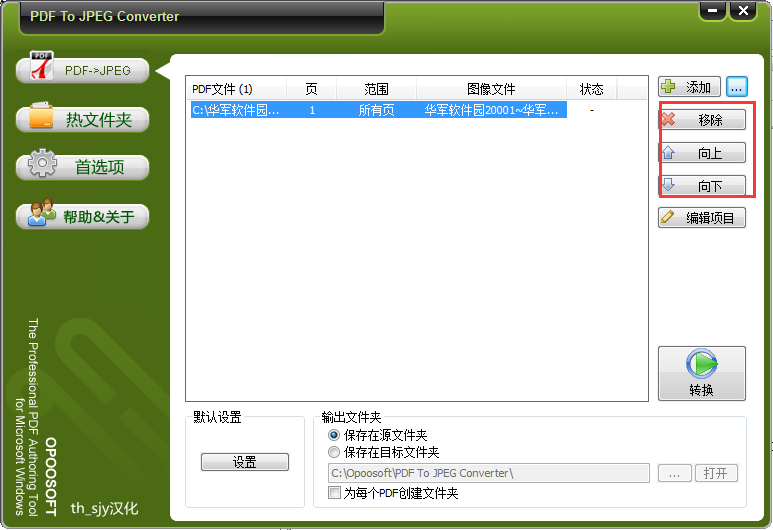Open default 设置 settings button
The height and width of the screenshot is (530, 773).
[x=245, y=462]
